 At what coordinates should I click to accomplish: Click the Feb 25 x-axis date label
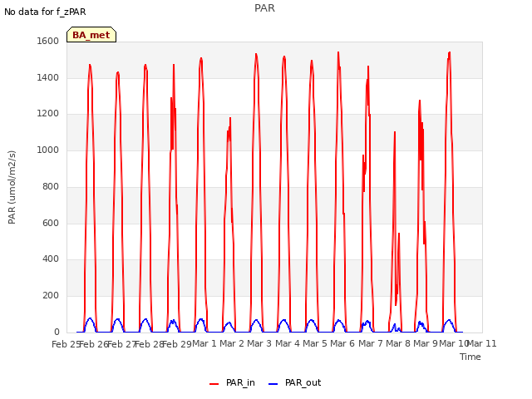pyautogui.click(x=66, y=344)
